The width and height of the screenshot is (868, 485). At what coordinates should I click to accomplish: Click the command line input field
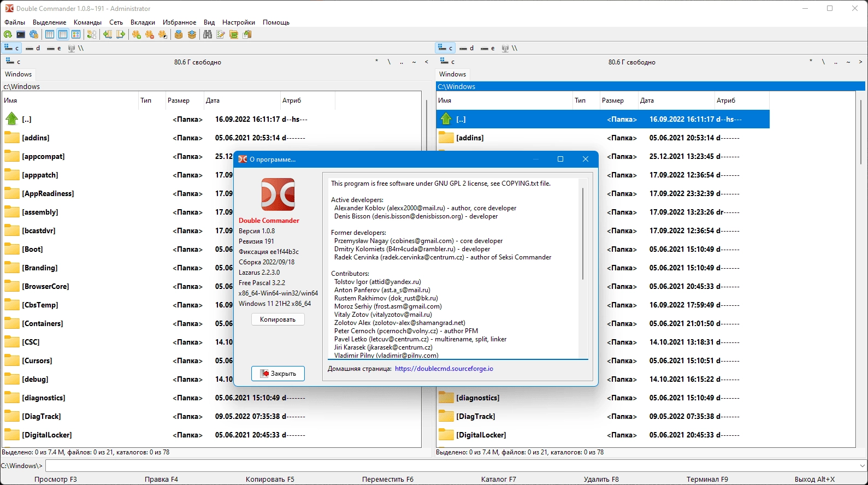[451, 466]
